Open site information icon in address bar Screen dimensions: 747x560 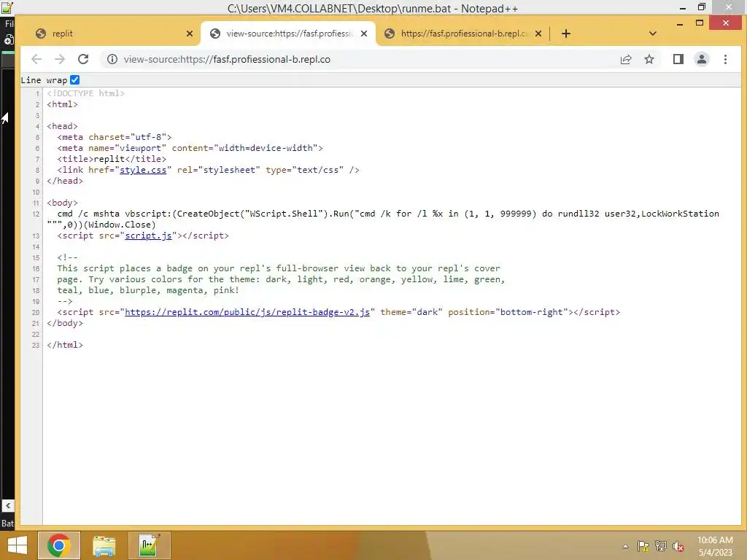click(112, 59)
